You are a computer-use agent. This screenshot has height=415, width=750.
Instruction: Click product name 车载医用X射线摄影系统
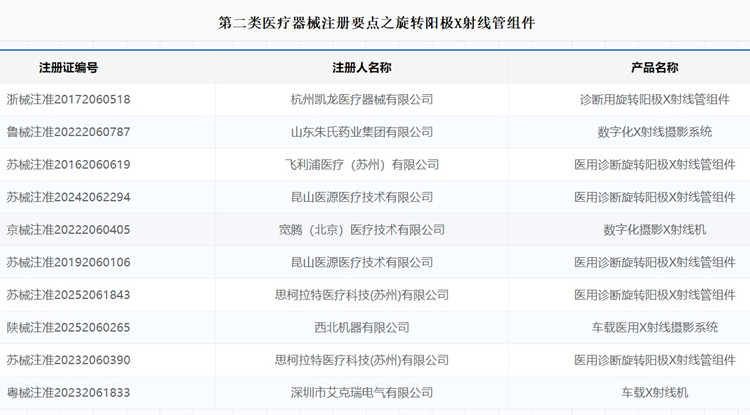(654, 327)
